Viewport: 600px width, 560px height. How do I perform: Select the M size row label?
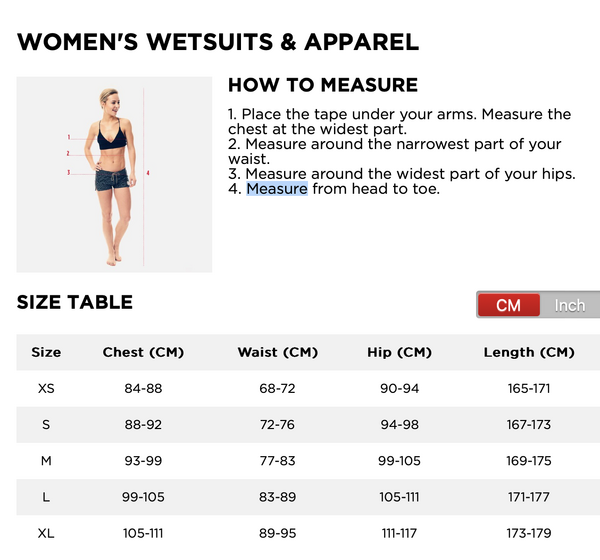46,461
